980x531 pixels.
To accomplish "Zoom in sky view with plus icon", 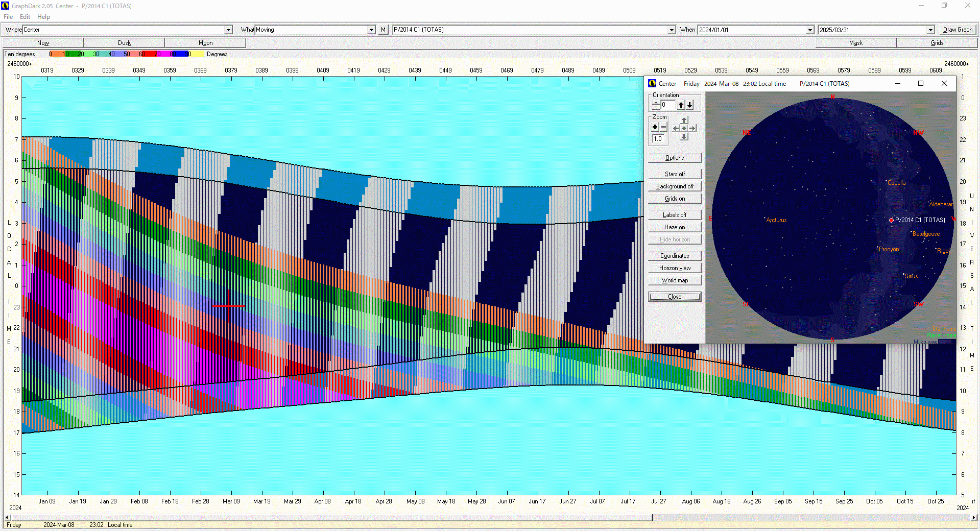I will click(655, 127).
